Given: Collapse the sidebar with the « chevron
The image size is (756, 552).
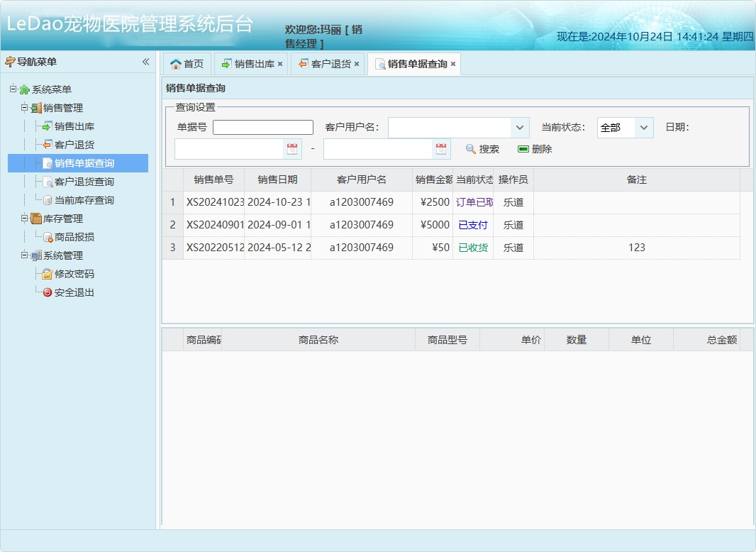Looking at the screenshot, I should tap(145, 62).
